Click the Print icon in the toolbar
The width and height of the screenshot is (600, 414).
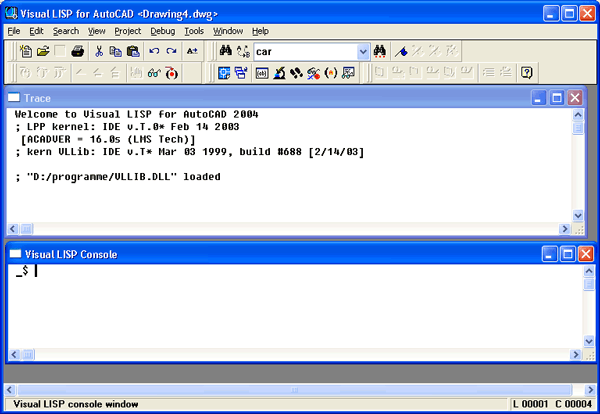(77, 50)
